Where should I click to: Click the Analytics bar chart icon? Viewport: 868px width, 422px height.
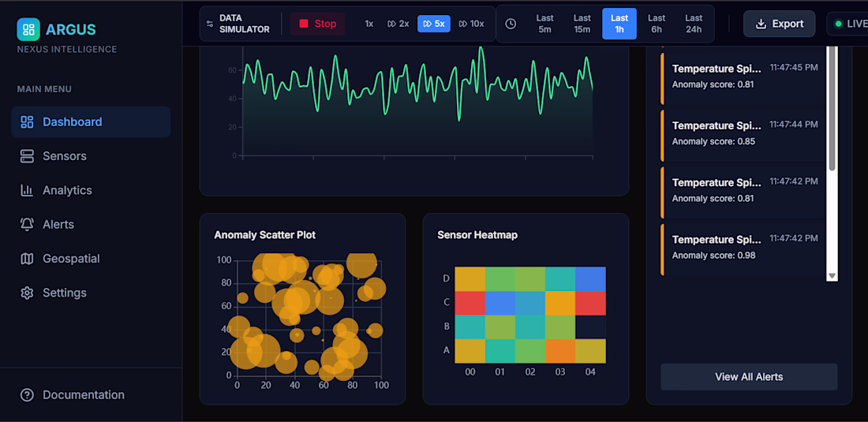coord(27,190)
